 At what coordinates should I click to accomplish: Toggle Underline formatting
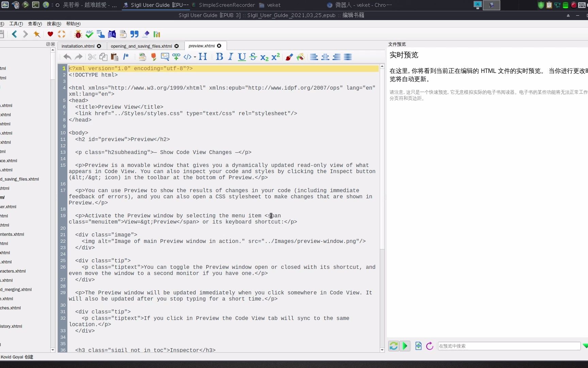(242, 57)
